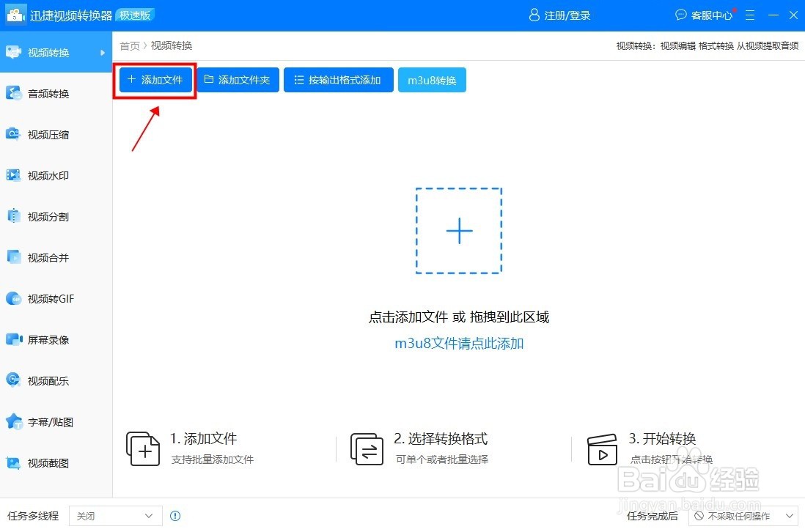Click the 音频转换 music icon
The width and height of the screenshot is (805, 532).
click(x=13, y=93)
